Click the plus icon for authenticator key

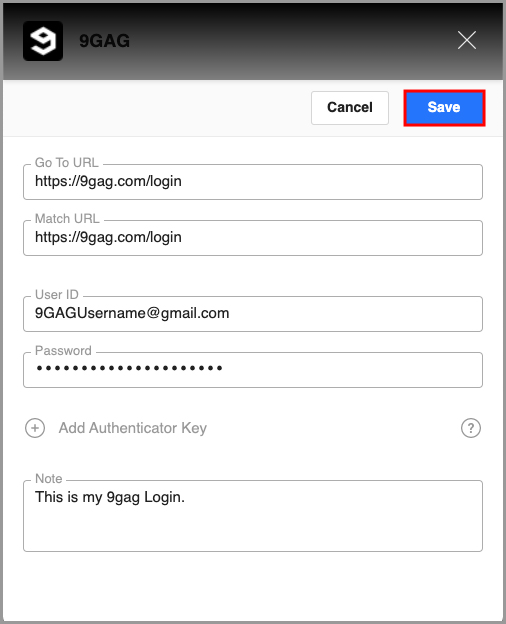(35, 428)
